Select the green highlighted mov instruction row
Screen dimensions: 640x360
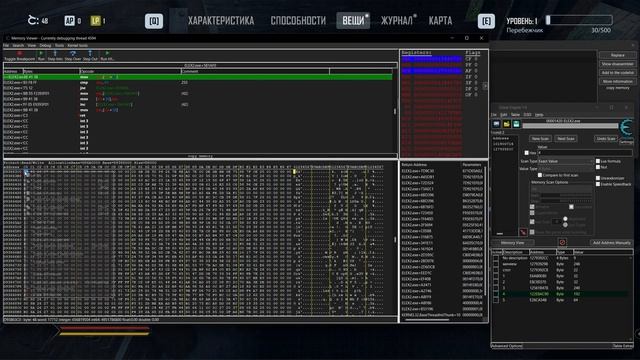coord(198,77)
